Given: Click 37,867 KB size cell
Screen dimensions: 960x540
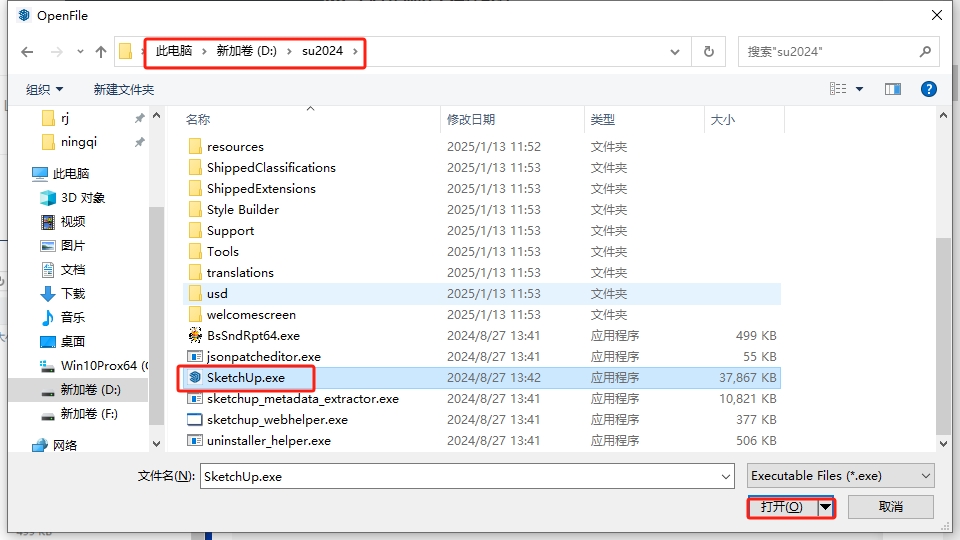Looking at the screenshot, I should click(748, 378).
